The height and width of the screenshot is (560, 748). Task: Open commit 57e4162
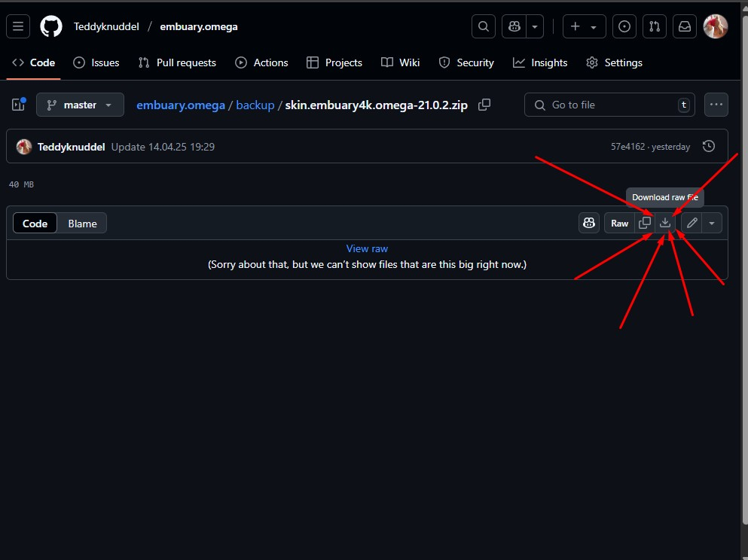point(627,147)
